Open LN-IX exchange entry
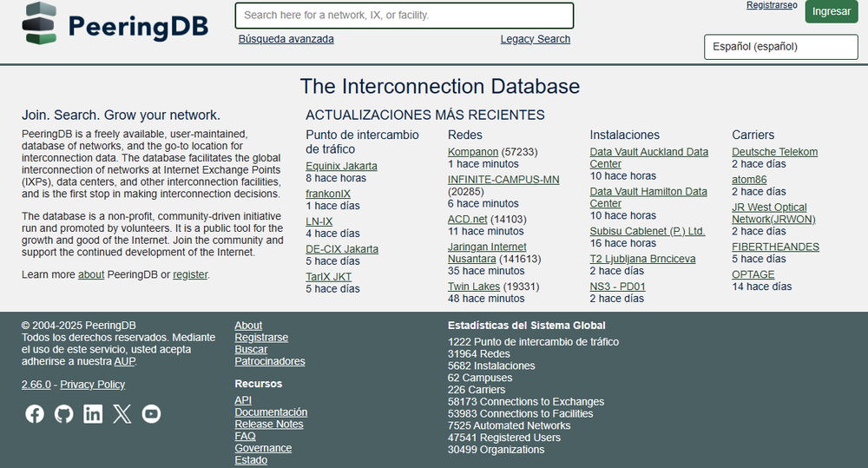 (319, 221)
